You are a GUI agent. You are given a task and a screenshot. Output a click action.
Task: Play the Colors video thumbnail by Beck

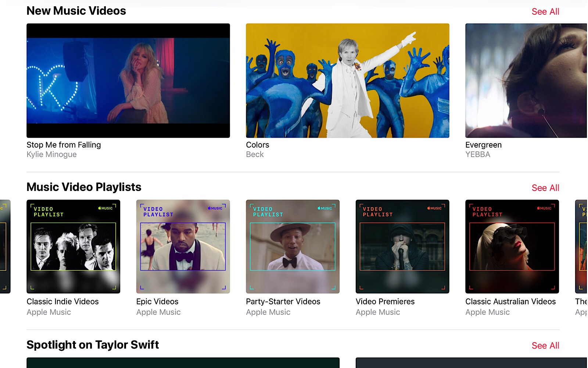[x=348, y=81]
